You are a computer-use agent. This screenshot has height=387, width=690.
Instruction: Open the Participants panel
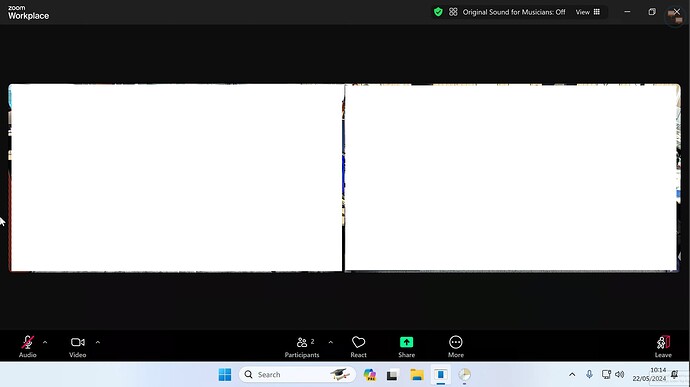[302, 346]
